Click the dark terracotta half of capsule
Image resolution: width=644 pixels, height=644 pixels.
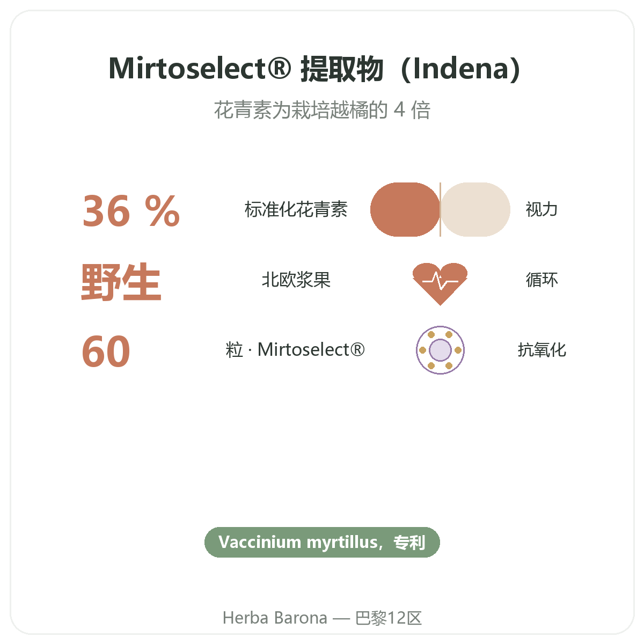tap(405, 209)
